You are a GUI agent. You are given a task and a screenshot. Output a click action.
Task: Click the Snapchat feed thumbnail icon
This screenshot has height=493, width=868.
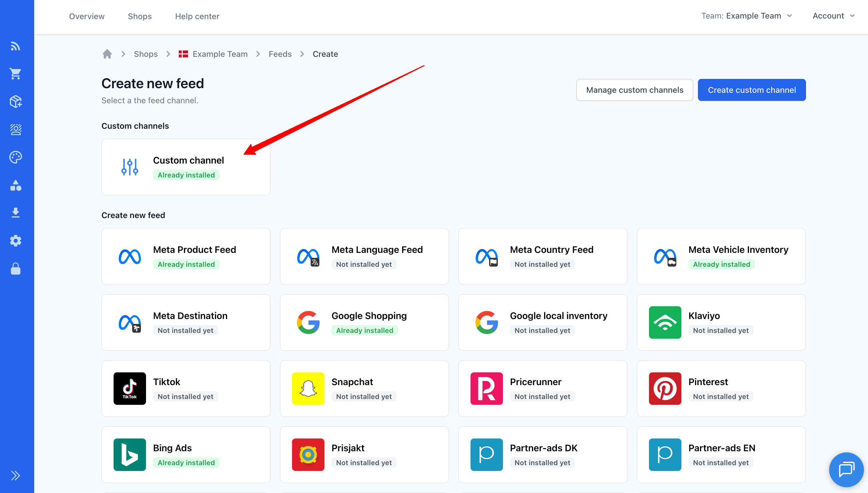[308, 388]
